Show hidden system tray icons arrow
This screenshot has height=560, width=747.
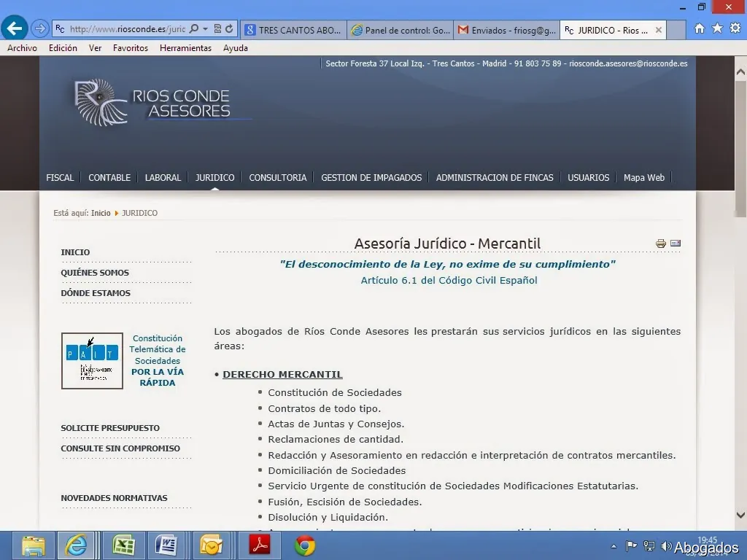(x=614, y=546)
